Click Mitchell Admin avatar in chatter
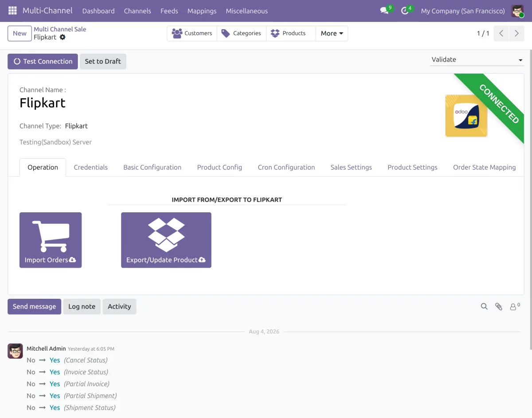The height and width of the screenshot is (418, 532). coord(15,351)
